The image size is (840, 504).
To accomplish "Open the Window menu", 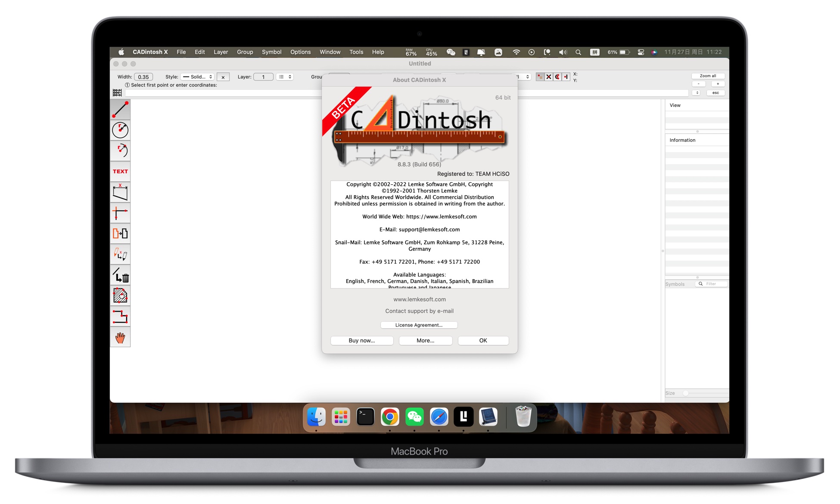I will tap(330, 52).
